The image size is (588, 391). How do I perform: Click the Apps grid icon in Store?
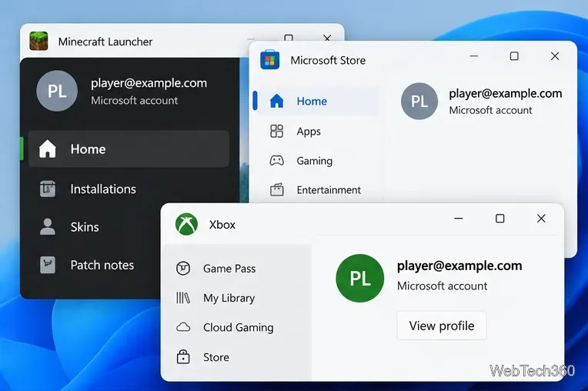tap(277, 131)
